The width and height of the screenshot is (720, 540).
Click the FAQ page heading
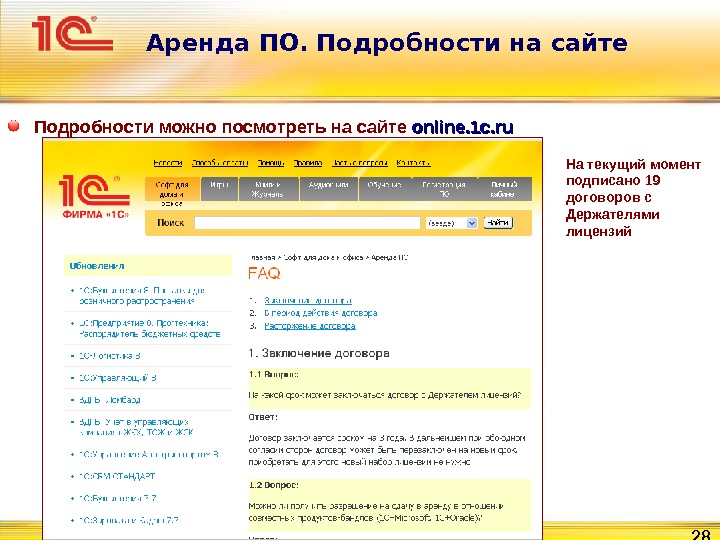[x=264, y=273]
